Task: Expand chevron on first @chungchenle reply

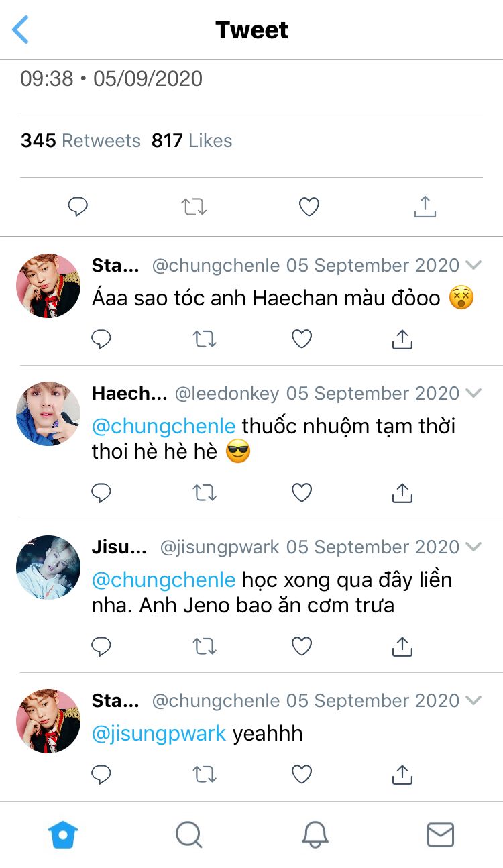Action: 473,265
